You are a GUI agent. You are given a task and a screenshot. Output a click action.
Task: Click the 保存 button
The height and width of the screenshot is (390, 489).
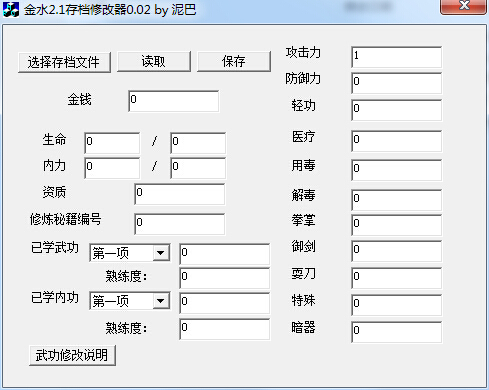click(234, 61)
